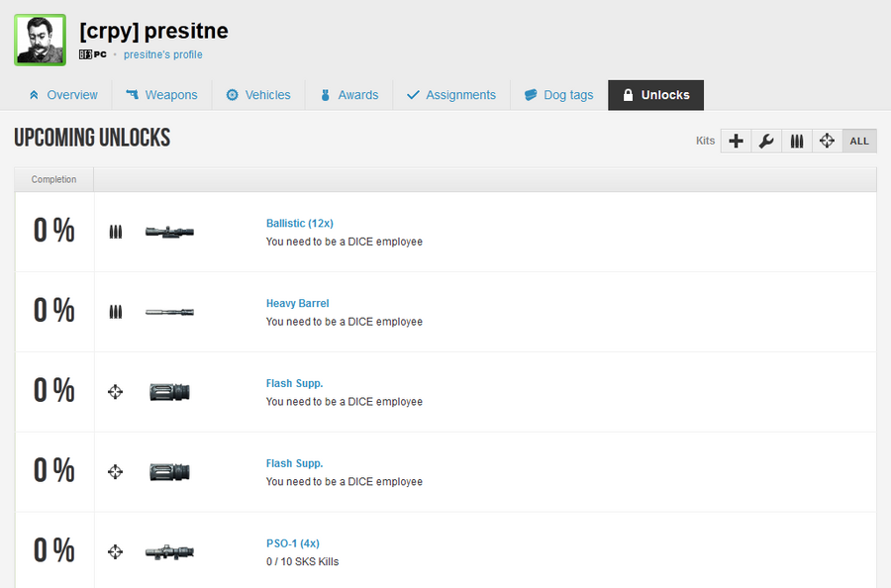This screenshot has height=588, width=891.
Task: Click the Completion column header
Action: coord(53,179)
